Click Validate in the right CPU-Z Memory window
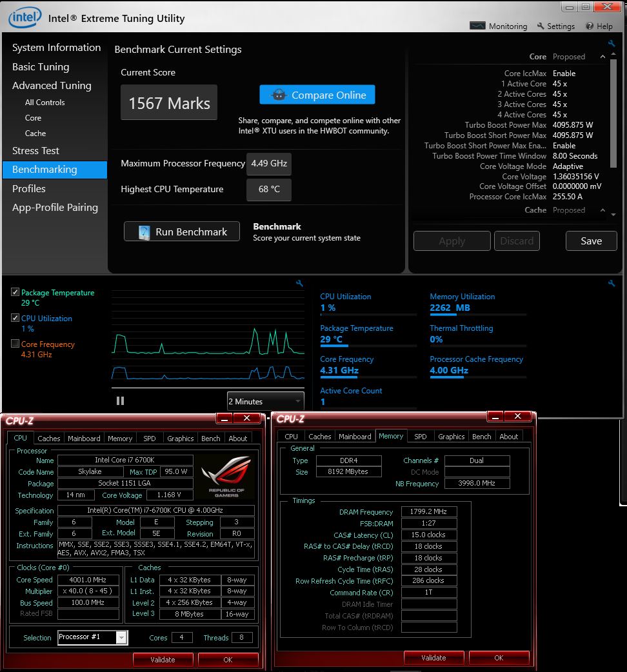Screen dimensions: 627x672 click(433, 657)
